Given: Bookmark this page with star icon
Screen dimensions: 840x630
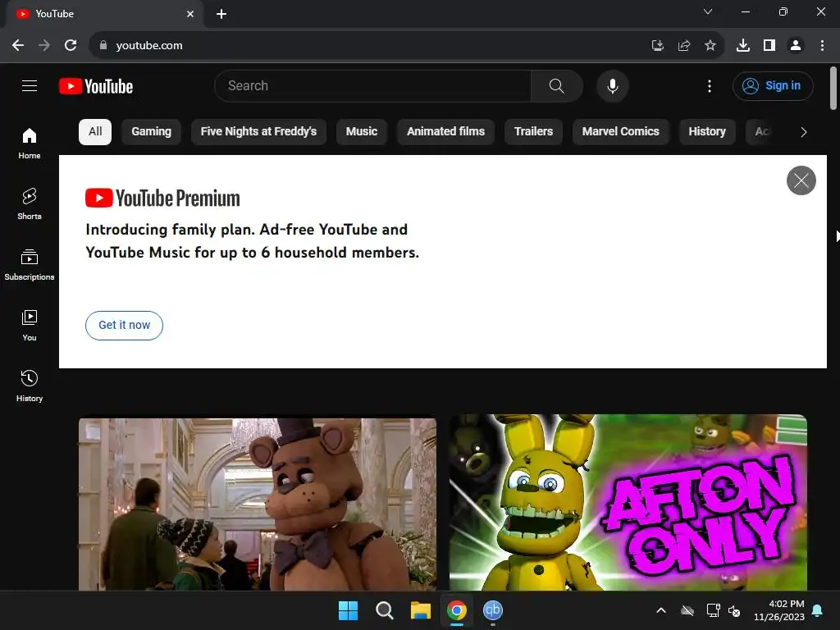Looking at the screenshot, I should pos(710,46).
